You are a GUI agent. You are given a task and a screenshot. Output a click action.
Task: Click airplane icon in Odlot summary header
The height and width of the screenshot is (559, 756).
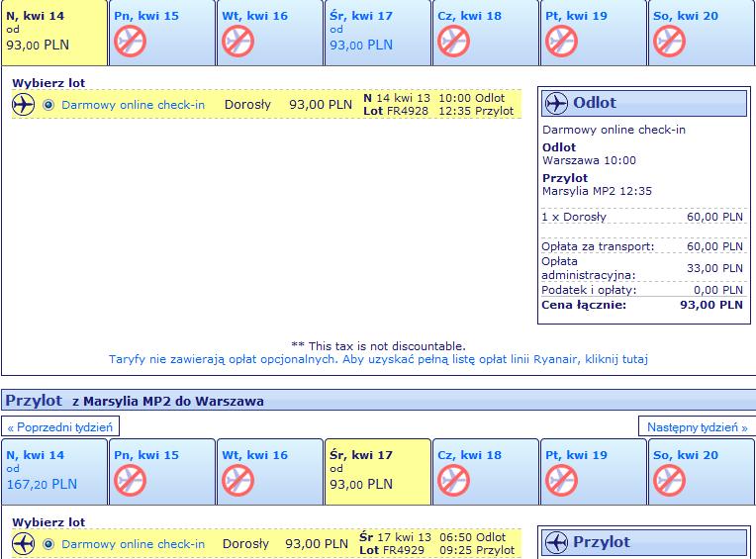(556, 103)
